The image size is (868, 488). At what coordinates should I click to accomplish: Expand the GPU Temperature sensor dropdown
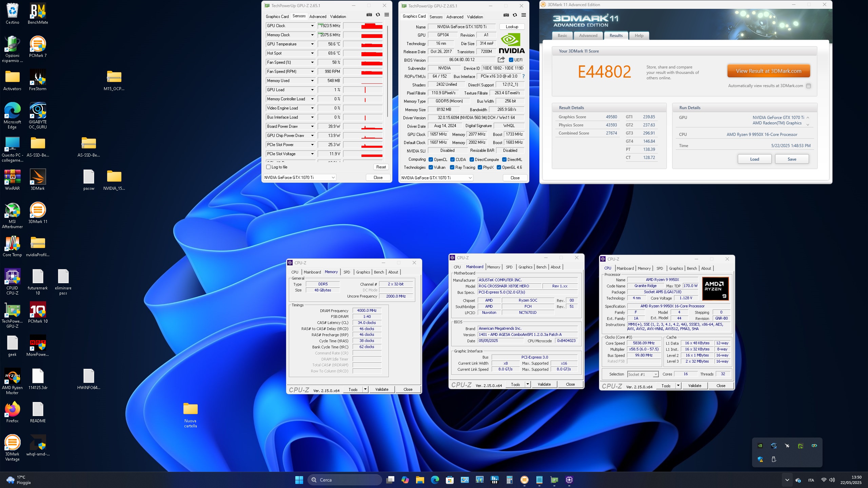(x=312, y=44)
